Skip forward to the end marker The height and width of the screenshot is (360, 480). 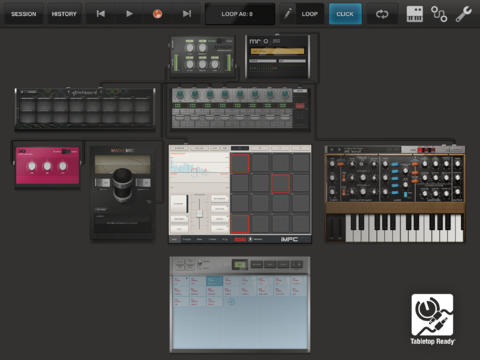[x=187, y=14]
